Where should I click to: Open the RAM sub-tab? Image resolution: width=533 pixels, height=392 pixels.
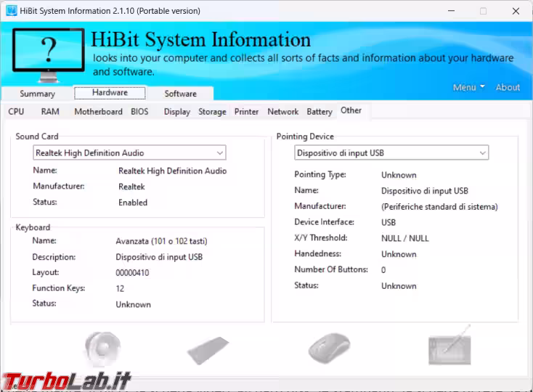pyautogui.click(x=50, y=112)
